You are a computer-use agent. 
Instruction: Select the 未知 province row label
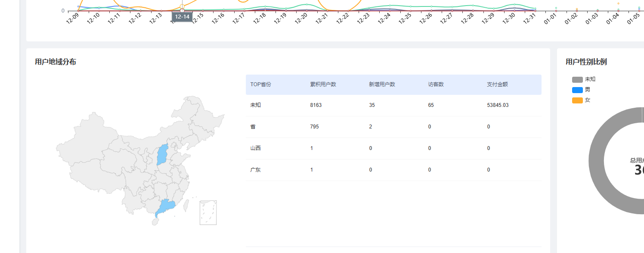point(255,105)
